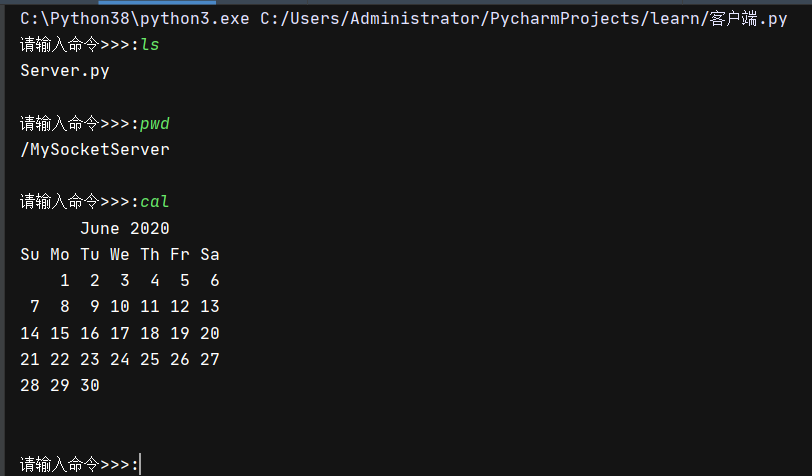
Task: Click the year 2020 in the calendar
Action: 150,228
